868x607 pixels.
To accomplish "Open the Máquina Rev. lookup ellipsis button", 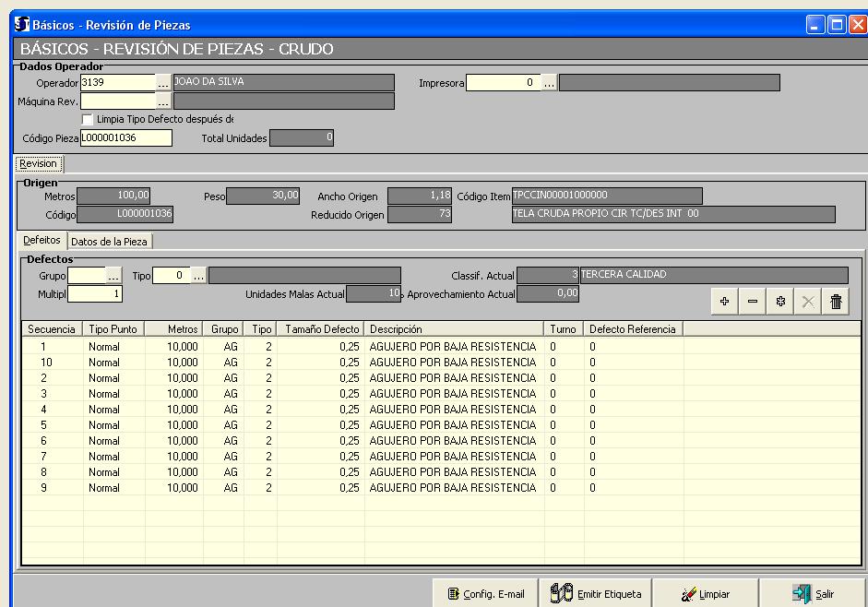I will (x=163, y=101).
